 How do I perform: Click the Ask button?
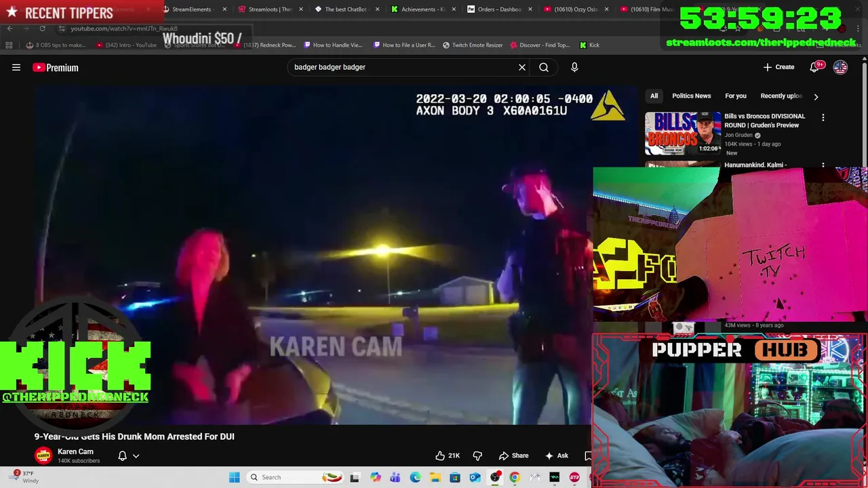[x=557, y=455]
